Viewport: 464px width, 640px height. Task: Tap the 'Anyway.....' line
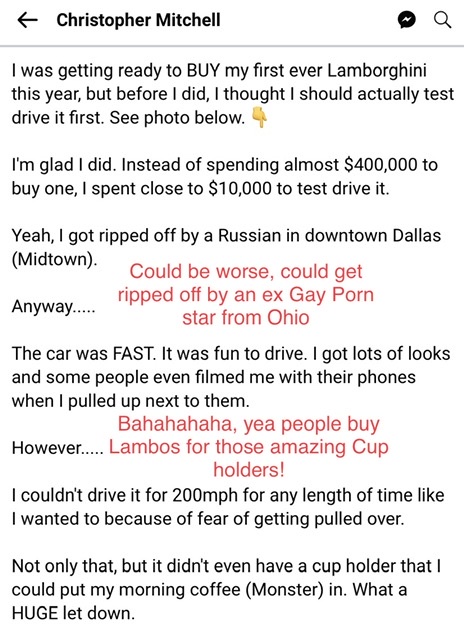pos(53,306)
